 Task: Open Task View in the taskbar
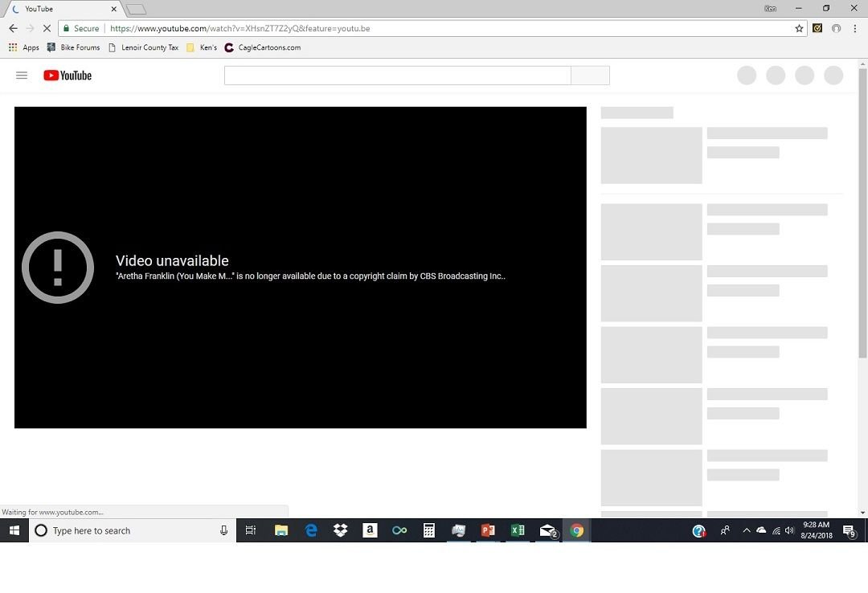coord(251,530)
